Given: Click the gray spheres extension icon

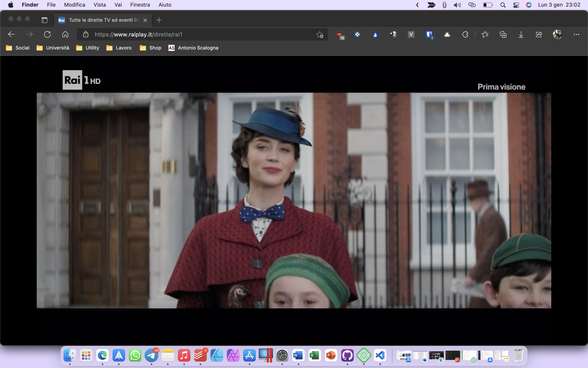Looking at the screenshot, I should 393,35.
